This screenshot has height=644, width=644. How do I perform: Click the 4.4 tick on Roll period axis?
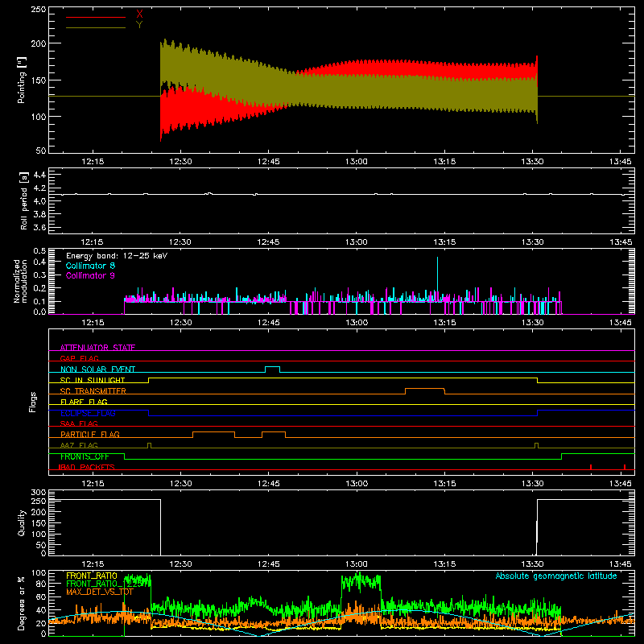[39, 175]
